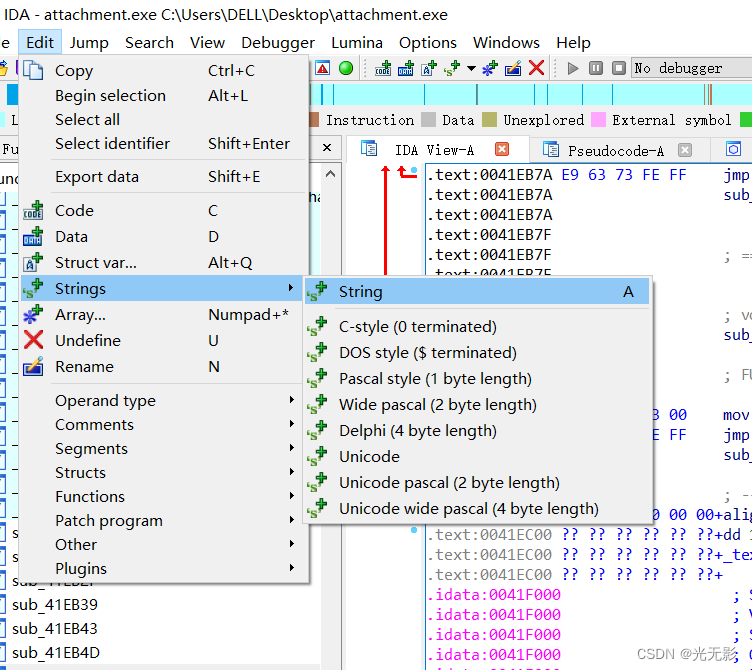Screen dimensions: 752x670
Task: Select sub_41EB43 in functions list
Action: tap(55, 628)
